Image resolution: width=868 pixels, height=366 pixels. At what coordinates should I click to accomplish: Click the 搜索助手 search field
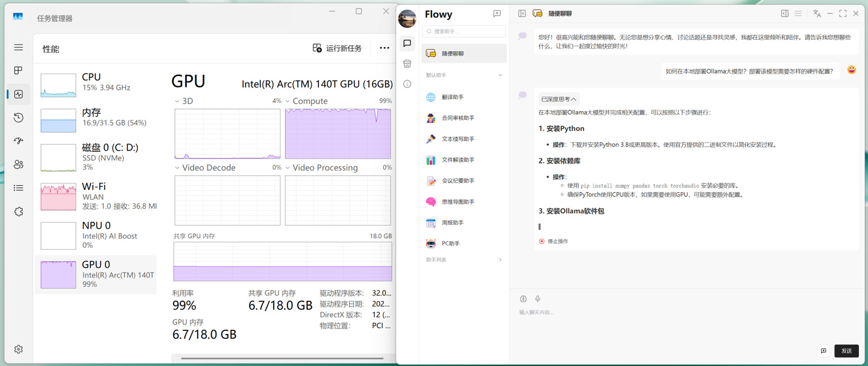[464, 31]
